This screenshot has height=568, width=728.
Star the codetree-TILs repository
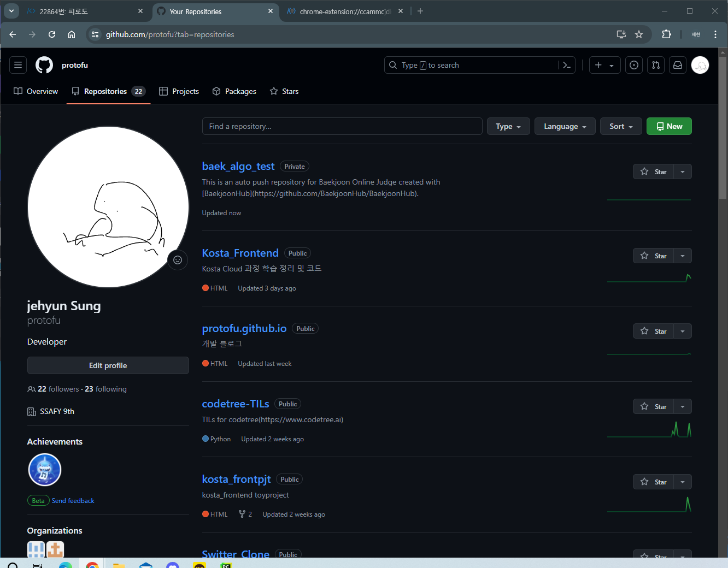[654, 406]
